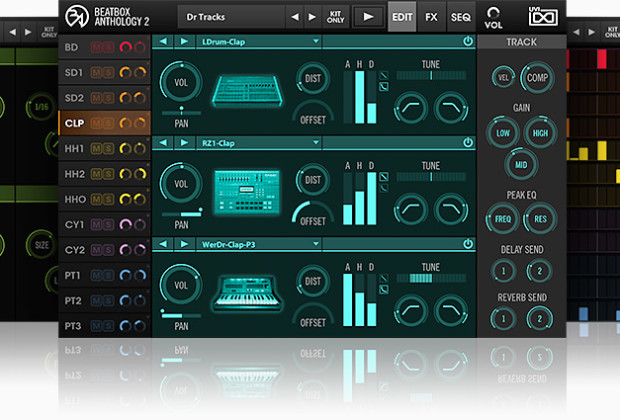Click Reverb Send knob 1
This screenshot has width=620, height=420.
coord(503,318)
